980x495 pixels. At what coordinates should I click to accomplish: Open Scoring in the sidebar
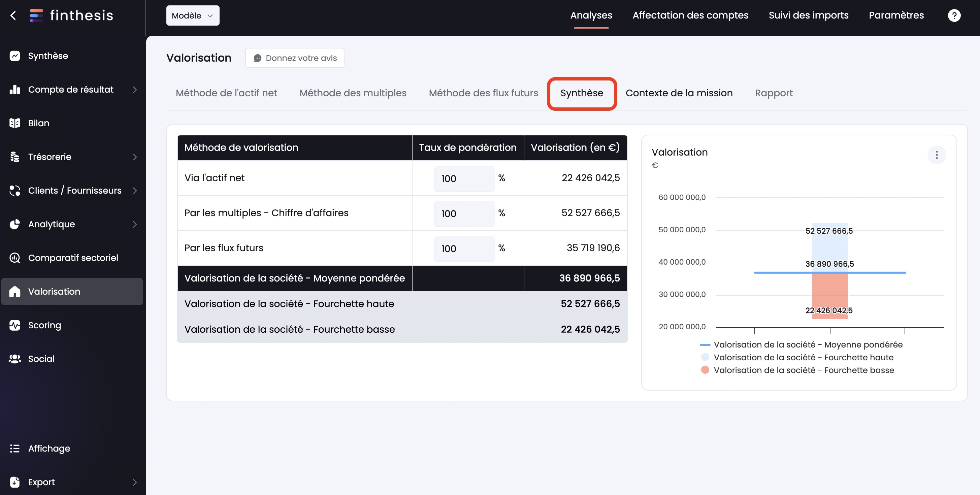point(72,325)
